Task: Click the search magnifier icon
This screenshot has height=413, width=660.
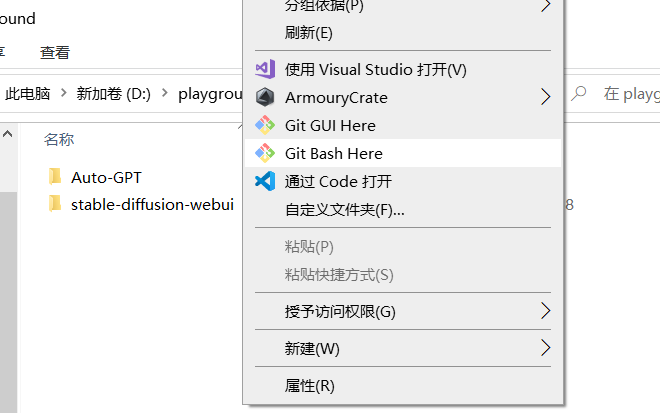Action: 578,94
